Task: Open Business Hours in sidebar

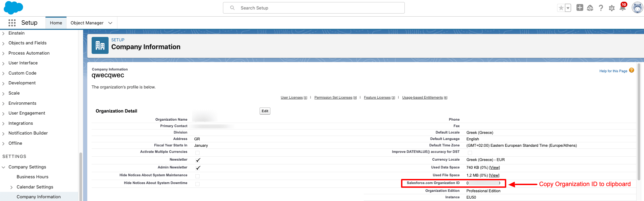Action: click(x=33, y=177)
